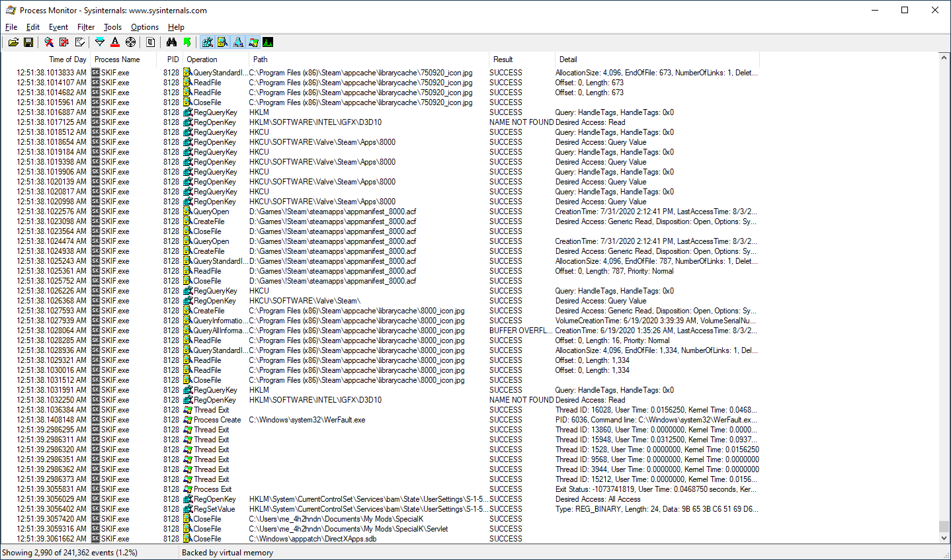Open the Tools menu
Image resolution: width=951 pixels, height=560 pixels.
(x=112, y=27)
